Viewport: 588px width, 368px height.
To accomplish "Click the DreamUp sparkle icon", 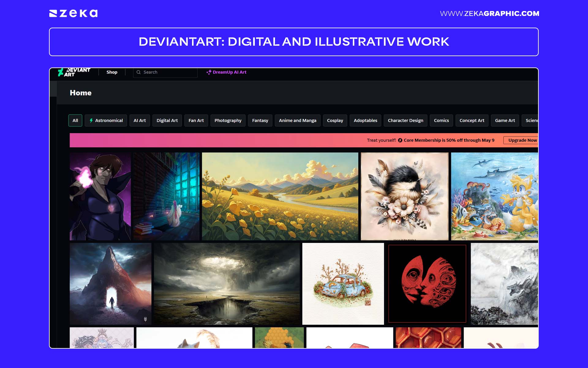I will pyautogui.click(x=210, y=72).
